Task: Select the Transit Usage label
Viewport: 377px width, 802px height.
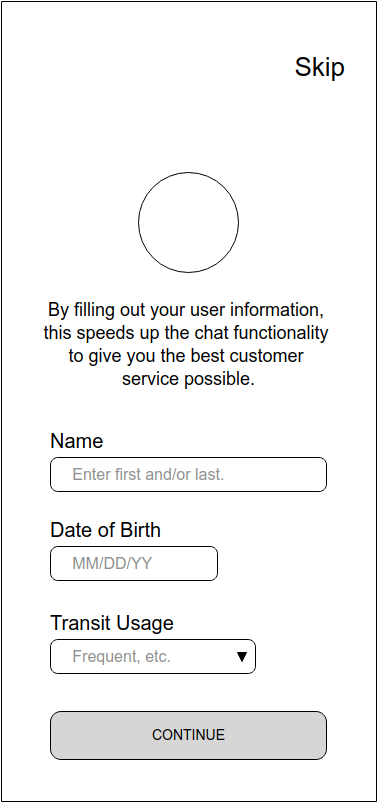Action: pos(112,623)
